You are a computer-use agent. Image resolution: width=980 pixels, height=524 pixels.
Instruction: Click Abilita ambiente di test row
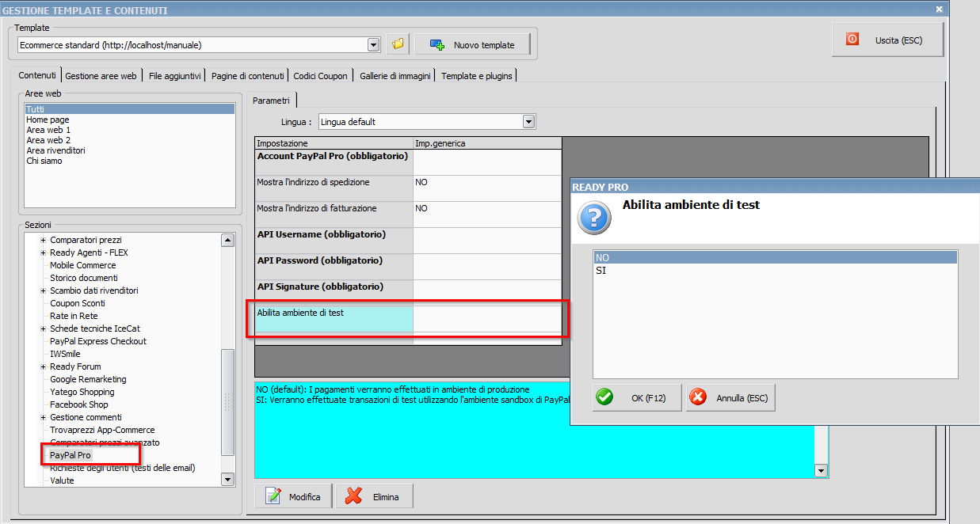pos(408,319)
